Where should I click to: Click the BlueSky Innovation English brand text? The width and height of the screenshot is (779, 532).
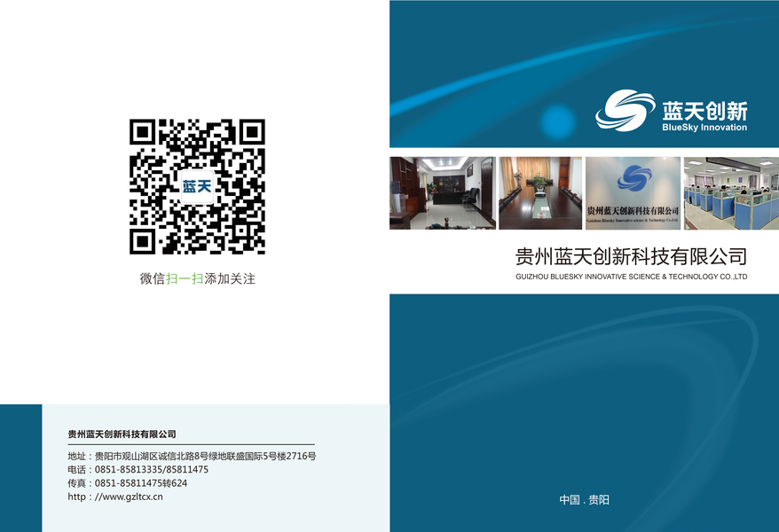[704, 128]
